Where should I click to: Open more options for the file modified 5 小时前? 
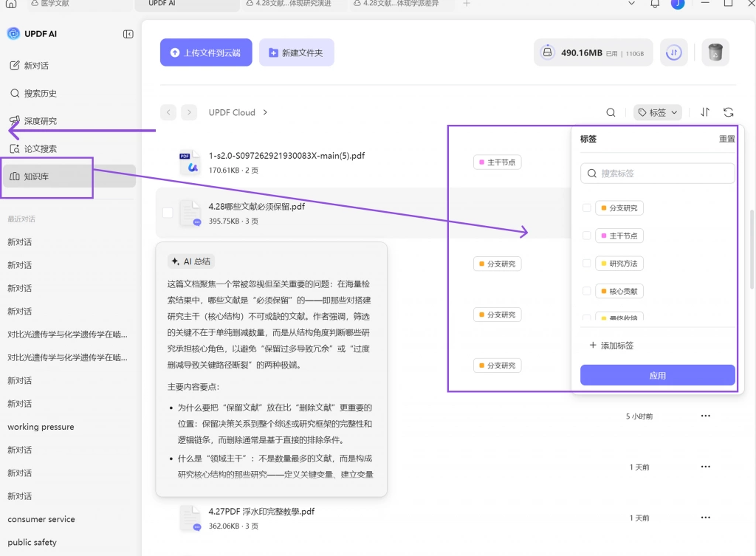[705, 416]
